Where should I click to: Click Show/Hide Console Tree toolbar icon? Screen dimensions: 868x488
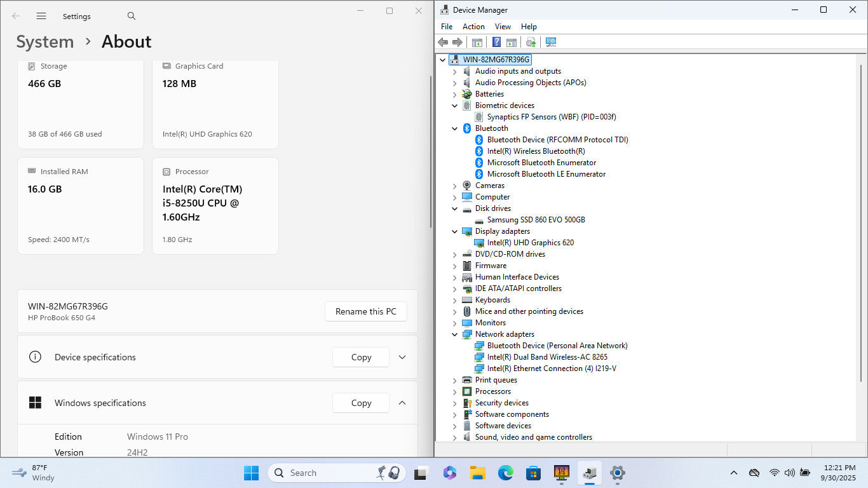coord(477,42)
